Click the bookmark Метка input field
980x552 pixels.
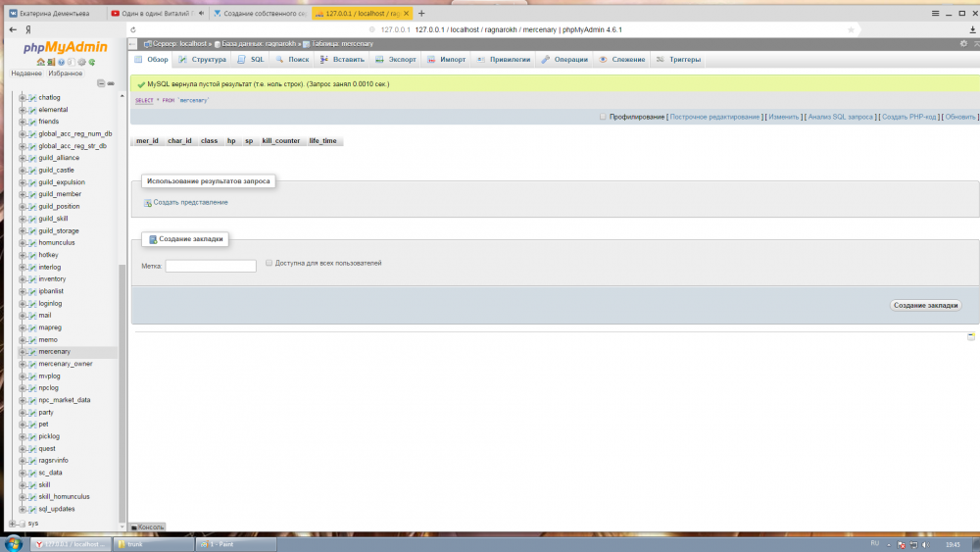pos(211,266)
